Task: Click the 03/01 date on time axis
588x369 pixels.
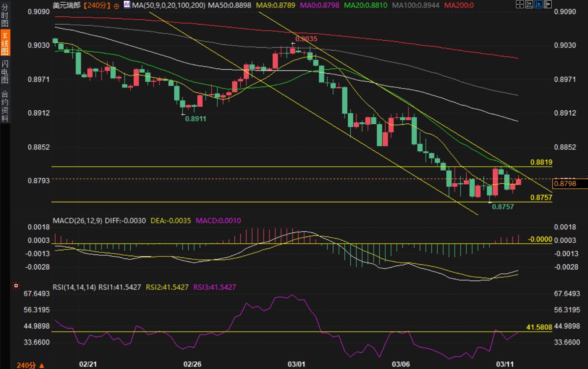Action: click(296, 364)
